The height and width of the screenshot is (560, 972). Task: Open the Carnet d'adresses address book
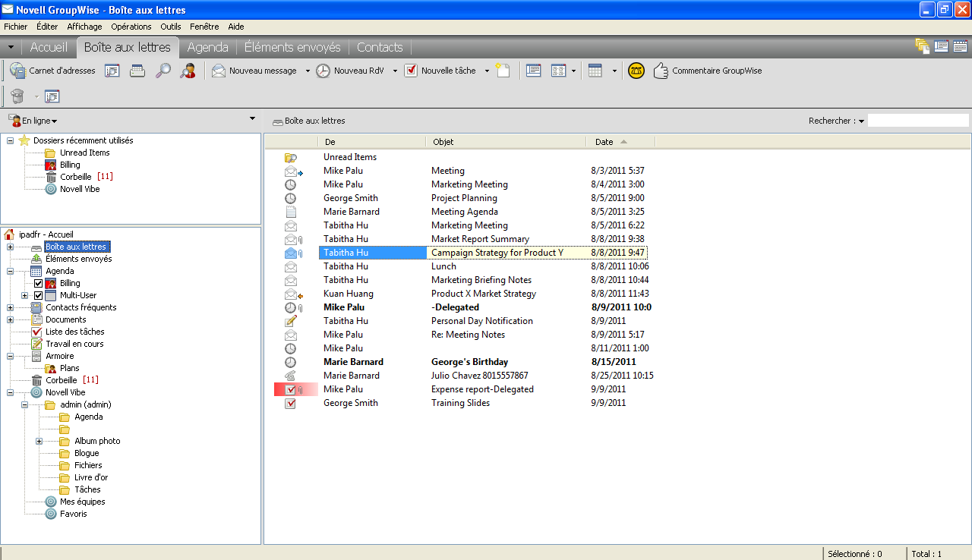tap(52, 71)
